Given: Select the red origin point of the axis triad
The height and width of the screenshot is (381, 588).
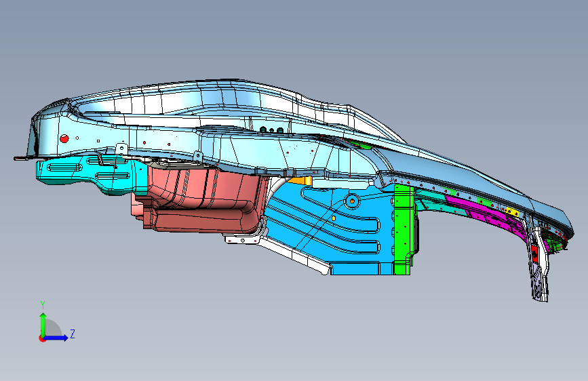Looking at the screenshot, I should 42,338.
